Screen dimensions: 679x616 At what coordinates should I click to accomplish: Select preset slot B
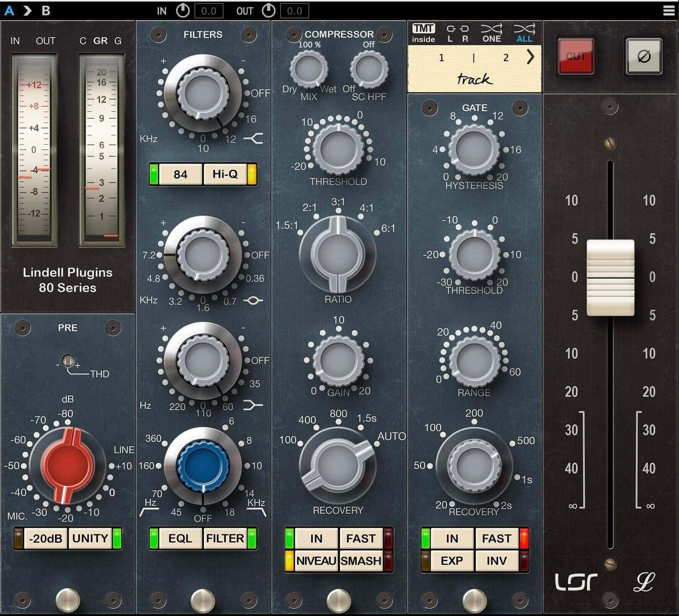[46, 10]
